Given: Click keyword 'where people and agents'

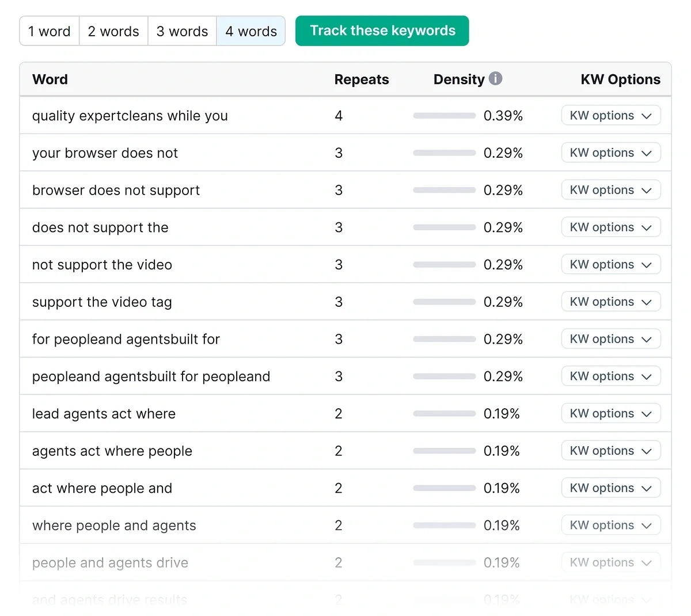Looking at the screenshot, I should click(114, 526).
